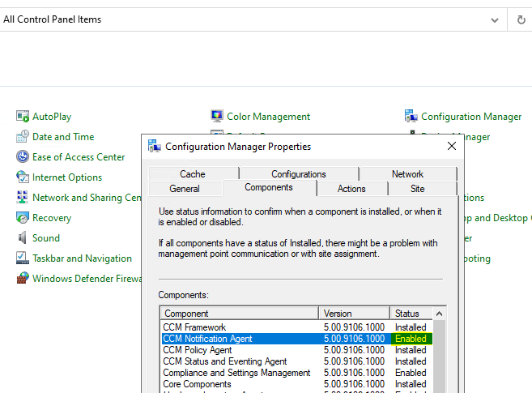Select the CCM Framework row

[297, 327]
